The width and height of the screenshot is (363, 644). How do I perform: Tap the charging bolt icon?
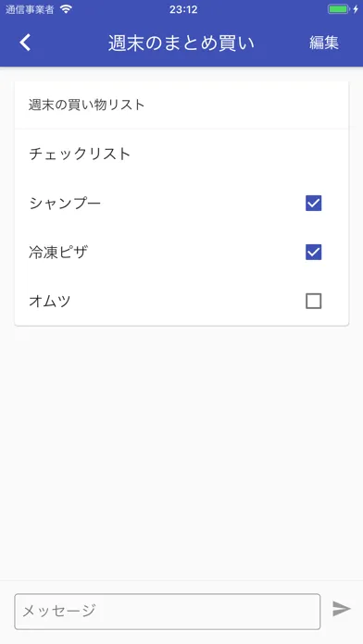click(x=356, y=9)
